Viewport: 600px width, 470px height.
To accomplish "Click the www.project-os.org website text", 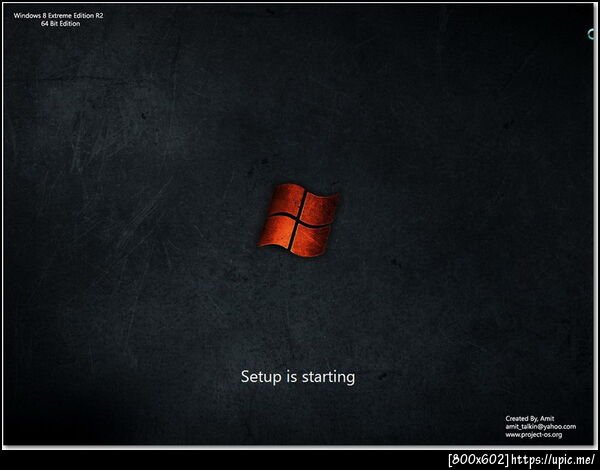I will (533, 435).
